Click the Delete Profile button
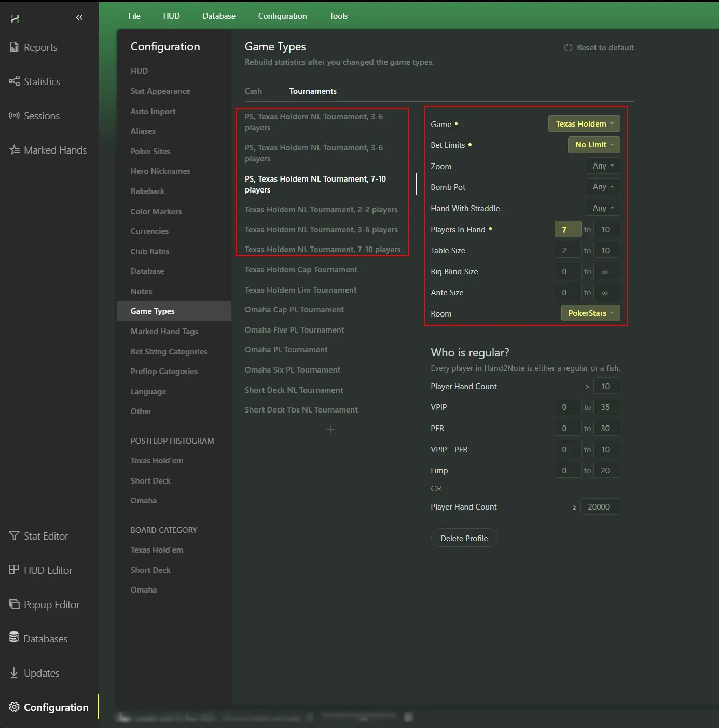Viewport: 719px width, 728px height. pos(464,538)
